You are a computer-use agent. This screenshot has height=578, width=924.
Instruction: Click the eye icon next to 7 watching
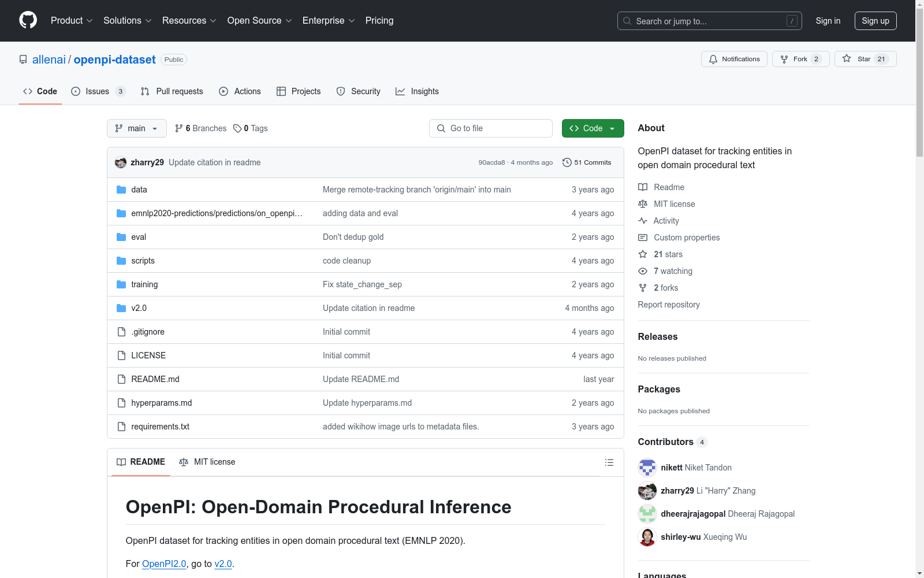click(643, 271)
